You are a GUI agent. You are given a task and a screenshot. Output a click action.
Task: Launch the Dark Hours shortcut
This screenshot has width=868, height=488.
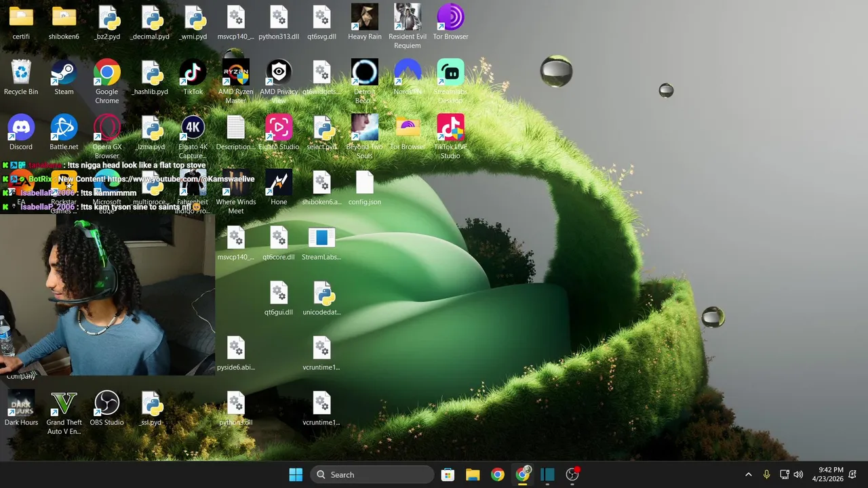21,408
